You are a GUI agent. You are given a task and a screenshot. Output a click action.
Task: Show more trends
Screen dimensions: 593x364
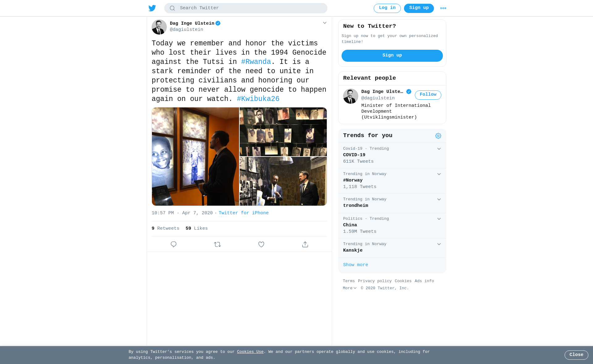pos(355,265)
